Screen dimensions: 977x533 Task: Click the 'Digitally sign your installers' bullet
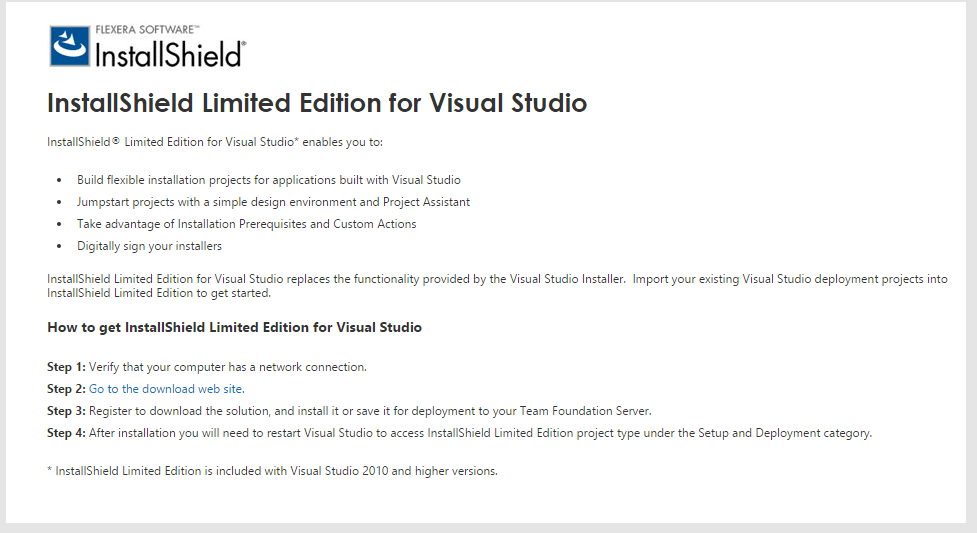[149, 246]
